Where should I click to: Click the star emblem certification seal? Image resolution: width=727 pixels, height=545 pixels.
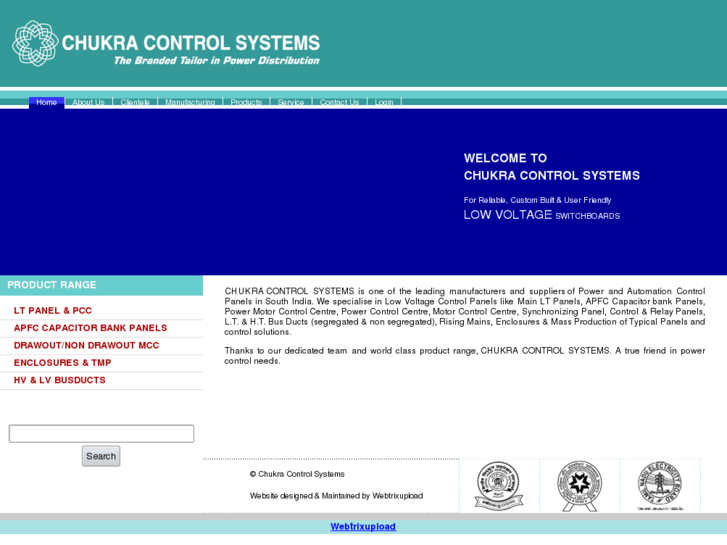click(x=580, y=486)
